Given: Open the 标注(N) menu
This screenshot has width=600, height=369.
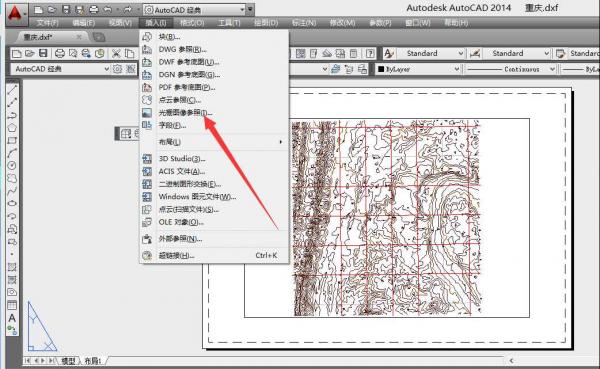Looking at the screenshot, I should [304, 23].
